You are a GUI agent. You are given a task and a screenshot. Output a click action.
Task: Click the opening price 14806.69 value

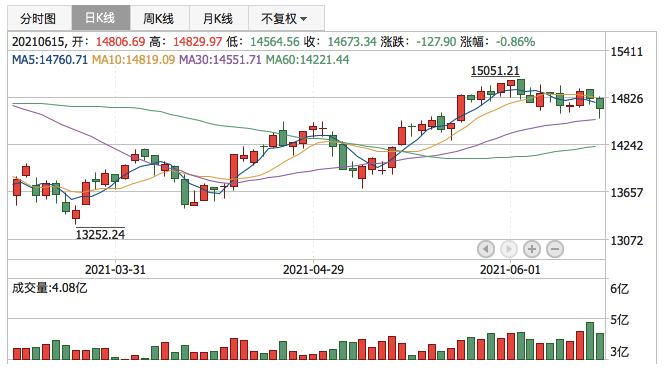pos(120,42)
